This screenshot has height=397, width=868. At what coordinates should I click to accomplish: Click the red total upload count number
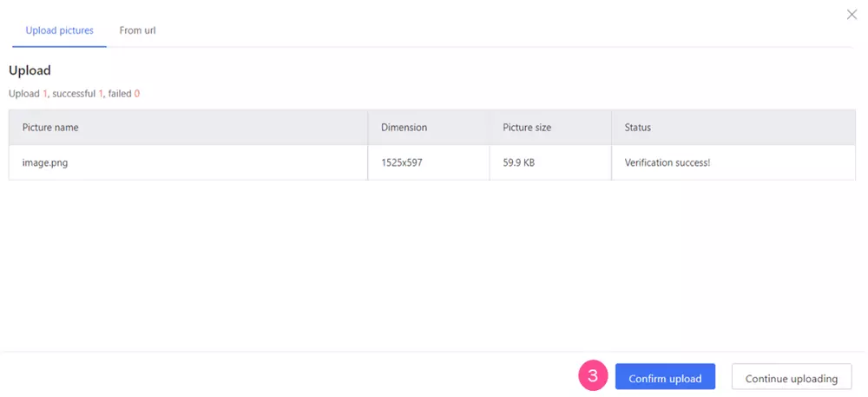(45, 93)
